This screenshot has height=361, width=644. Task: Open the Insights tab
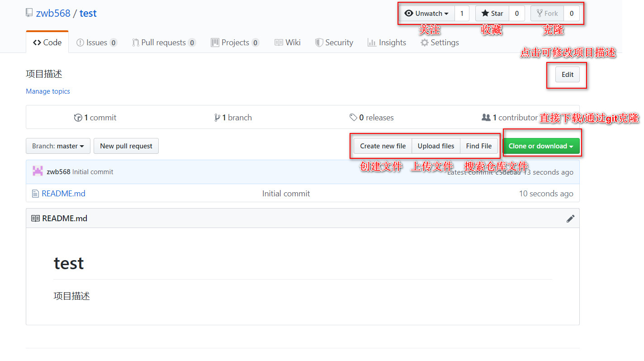coord(387,42)
